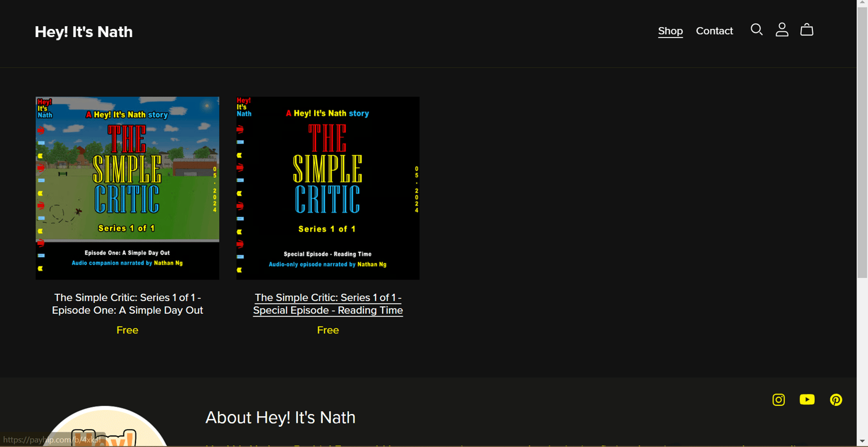Open Special Episode - Reading Time title link

click(328, 304)
